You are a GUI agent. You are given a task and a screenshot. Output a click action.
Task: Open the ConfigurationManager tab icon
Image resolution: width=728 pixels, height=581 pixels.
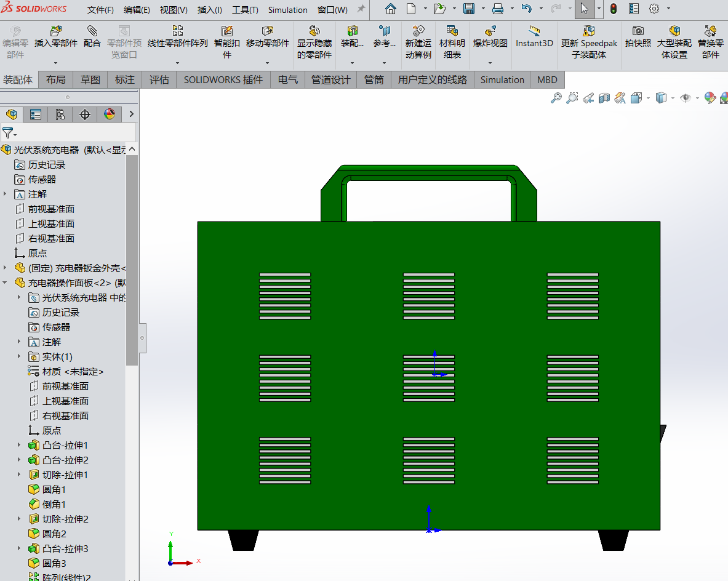60,114
